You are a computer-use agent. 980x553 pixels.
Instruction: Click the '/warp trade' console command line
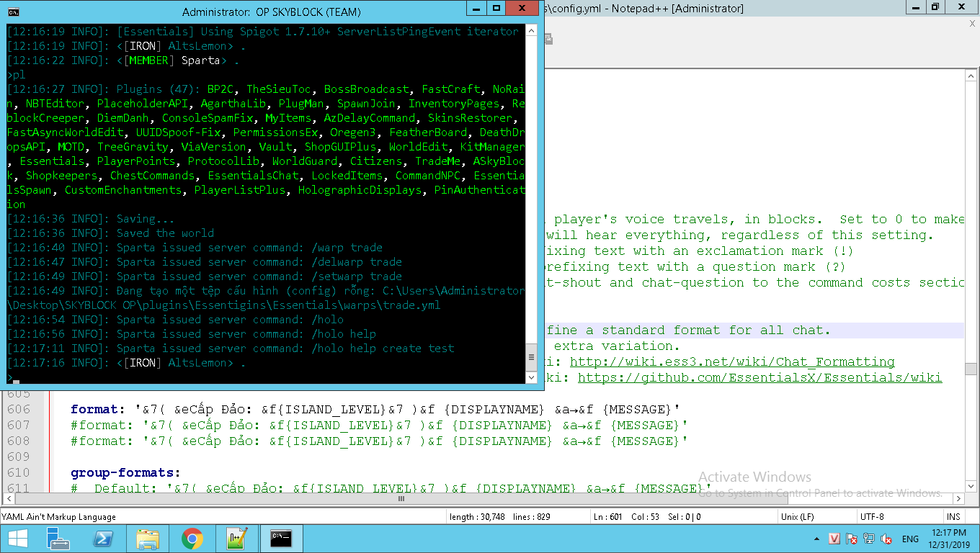[195, 248]
